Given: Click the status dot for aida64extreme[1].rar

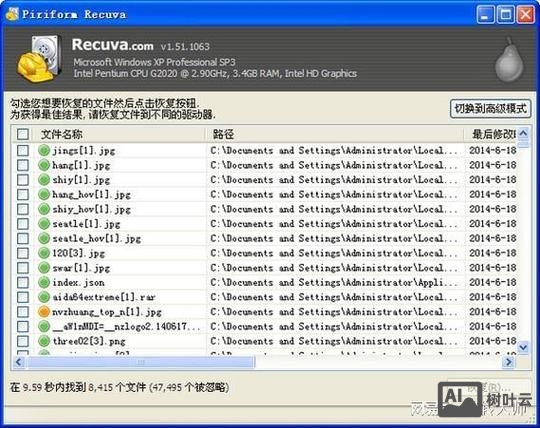Looking at the screenshot, I should pyautogui.click(x=44, y=297).
